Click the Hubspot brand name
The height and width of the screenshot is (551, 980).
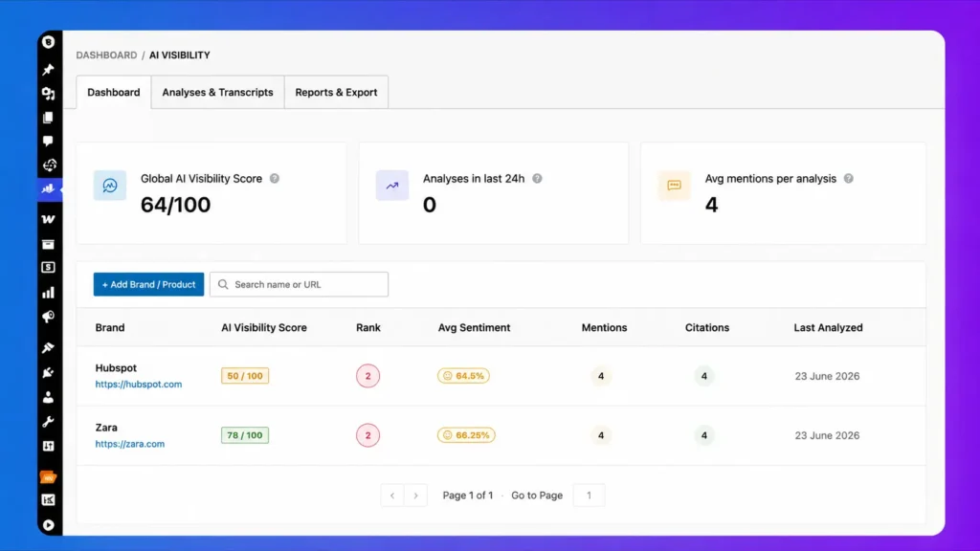click(116, 368)
